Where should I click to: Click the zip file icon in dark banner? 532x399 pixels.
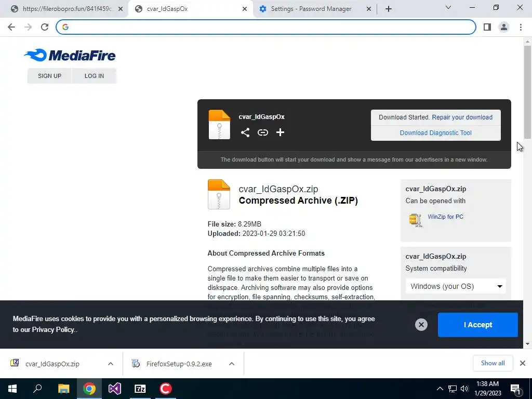(x=219, y=125)
